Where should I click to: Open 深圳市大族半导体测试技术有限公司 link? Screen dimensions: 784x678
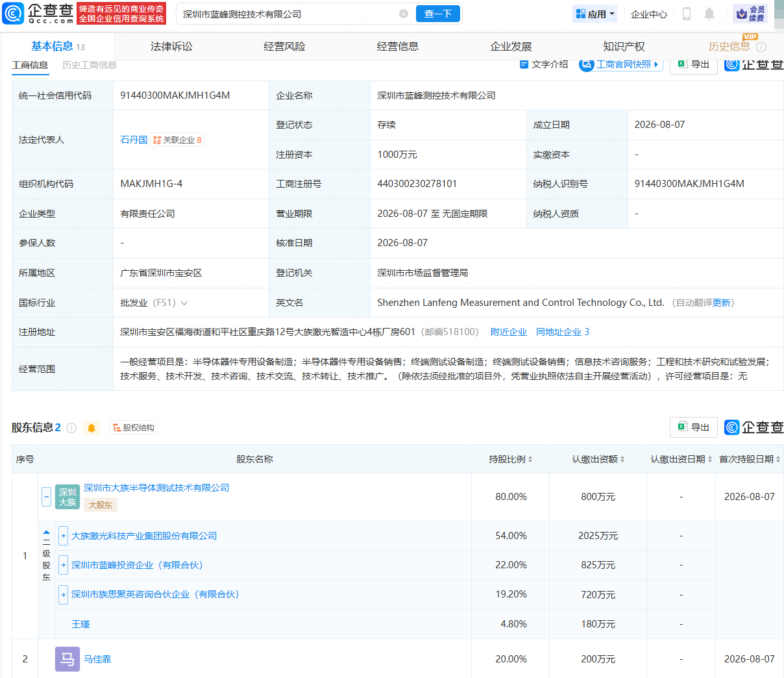pos(156,488)
